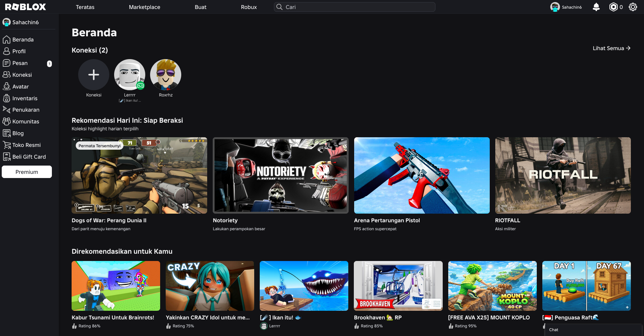Screen dimensions: 644x336
Task: Click the Premium button
Action: (x=27, y=172)
